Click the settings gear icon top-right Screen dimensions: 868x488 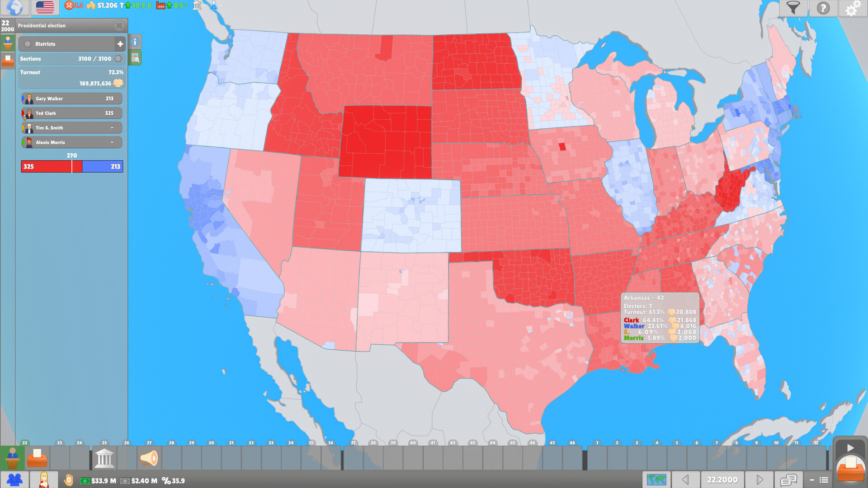click(853, 8)
